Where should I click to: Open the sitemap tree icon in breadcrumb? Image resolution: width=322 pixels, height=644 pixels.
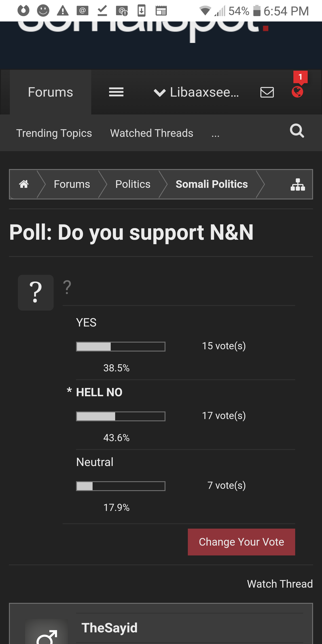tap(298, 184)
